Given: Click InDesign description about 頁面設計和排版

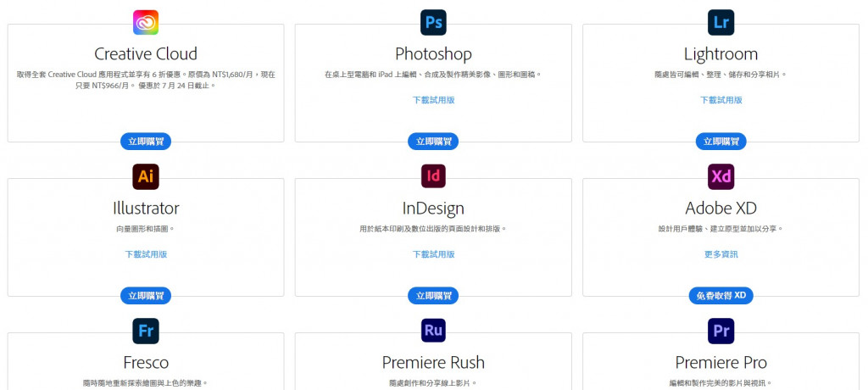Looking at the screenshot, I should (x=433, y=228).
